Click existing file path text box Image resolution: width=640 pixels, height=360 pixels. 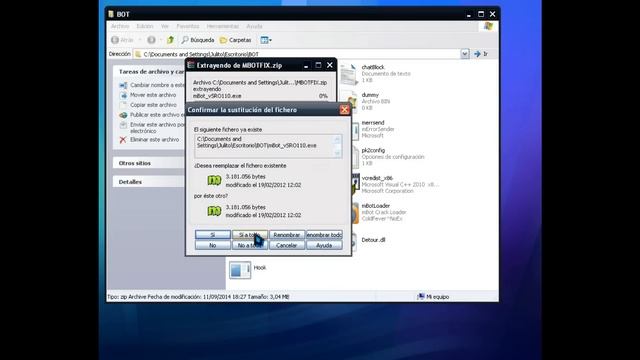click(x=268, y=146)
